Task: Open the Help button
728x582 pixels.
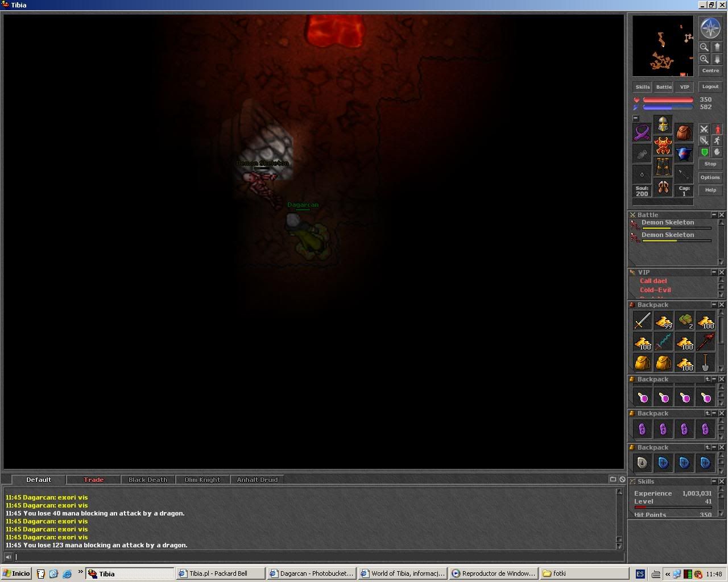Action: point(710,190)
